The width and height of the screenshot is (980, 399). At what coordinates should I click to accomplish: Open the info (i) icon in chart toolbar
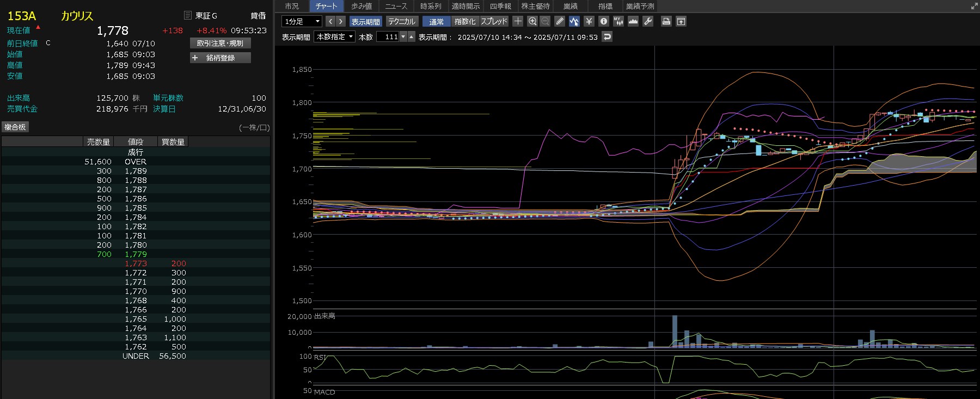tap(603, 21)
